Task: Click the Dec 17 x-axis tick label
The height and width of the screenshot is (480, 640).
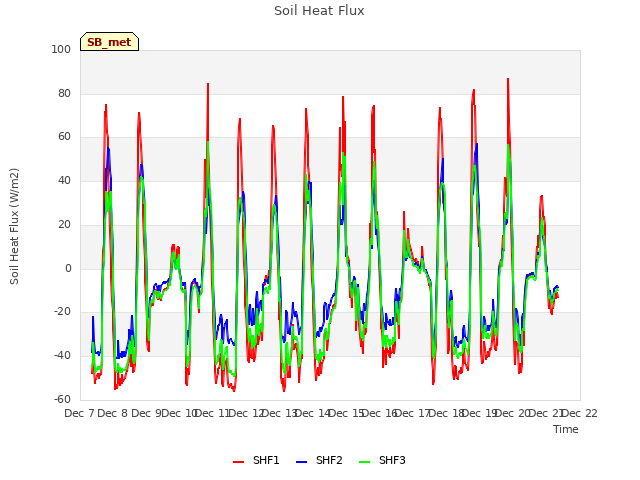Action: click(x=413, y=413)
